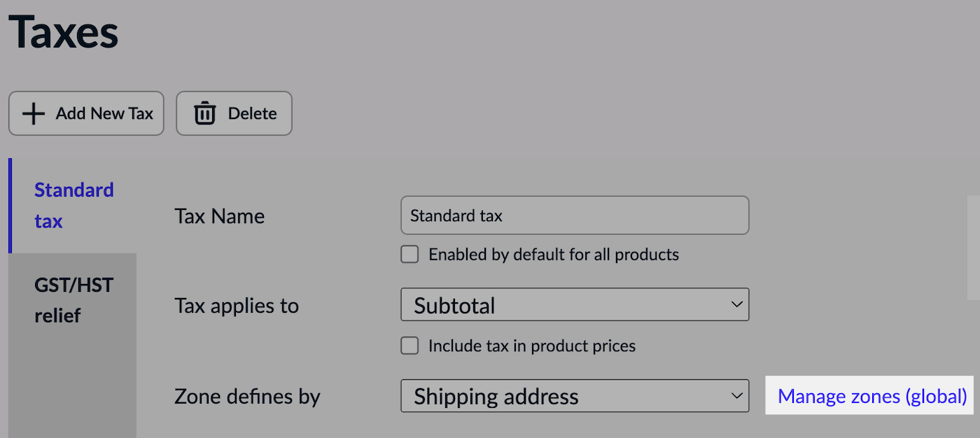Screen dimensions: 980x438
Task: Click the 'Zone defines by' label
Action: click(246, 396)
